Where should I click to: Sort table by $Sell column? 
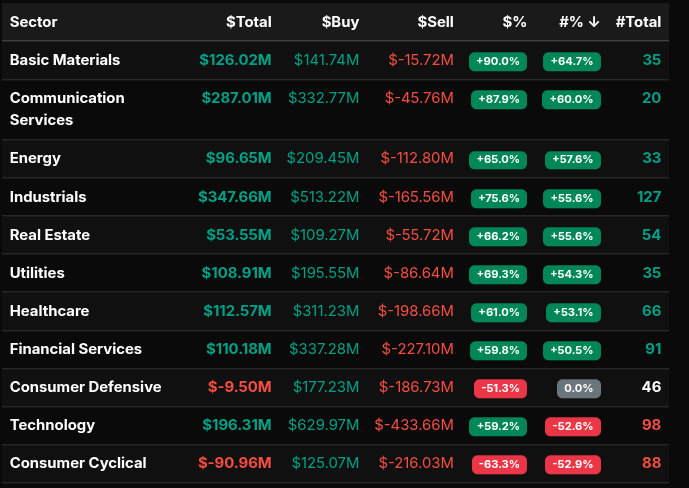[x=435, y=22]
